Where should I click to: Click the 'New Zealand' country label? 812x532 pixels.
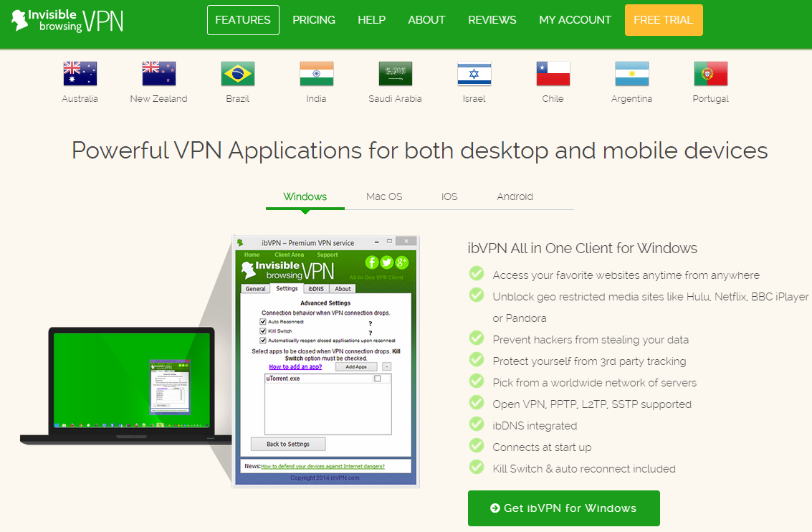pos(159,99)
